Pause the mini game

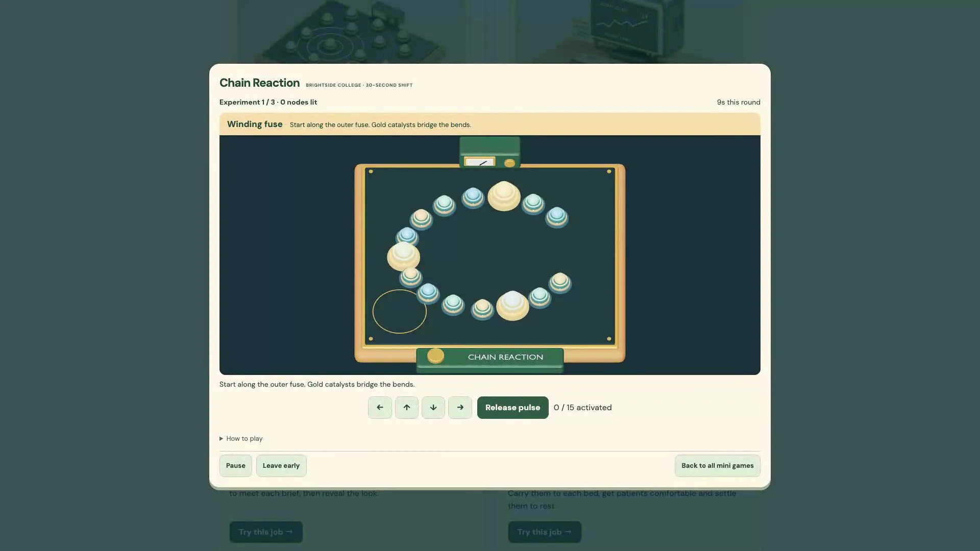(235, 465)
